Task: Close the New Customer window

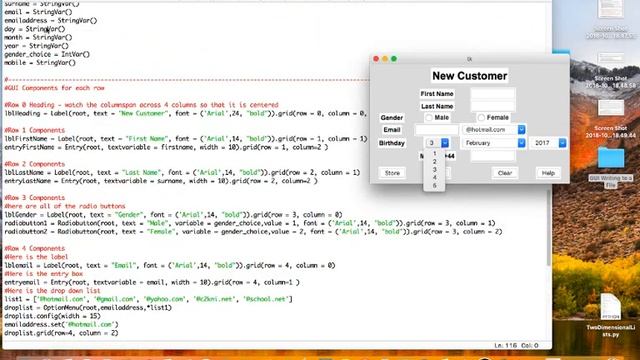Action: [x=376, y=59]
